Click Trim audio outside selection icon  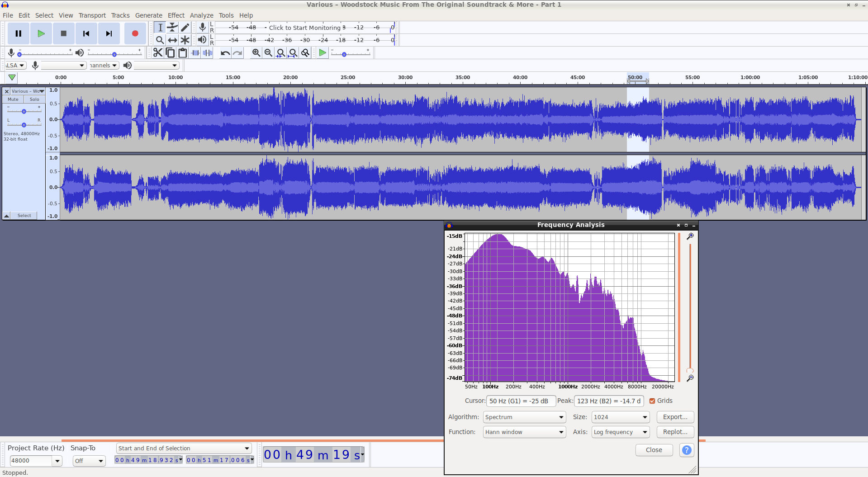(195, 53)
